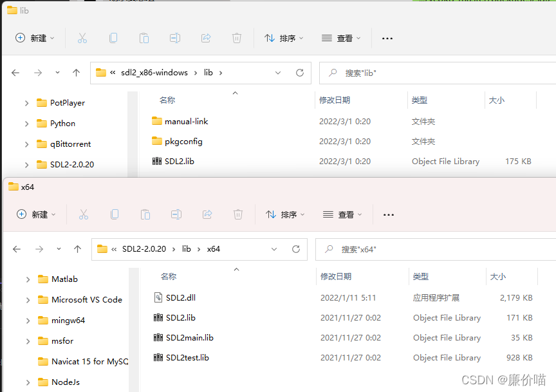This screenshot has width=556, height=392.
Task: Click Copy icon in x64 window toolbar
Action: tap(115, 214)
